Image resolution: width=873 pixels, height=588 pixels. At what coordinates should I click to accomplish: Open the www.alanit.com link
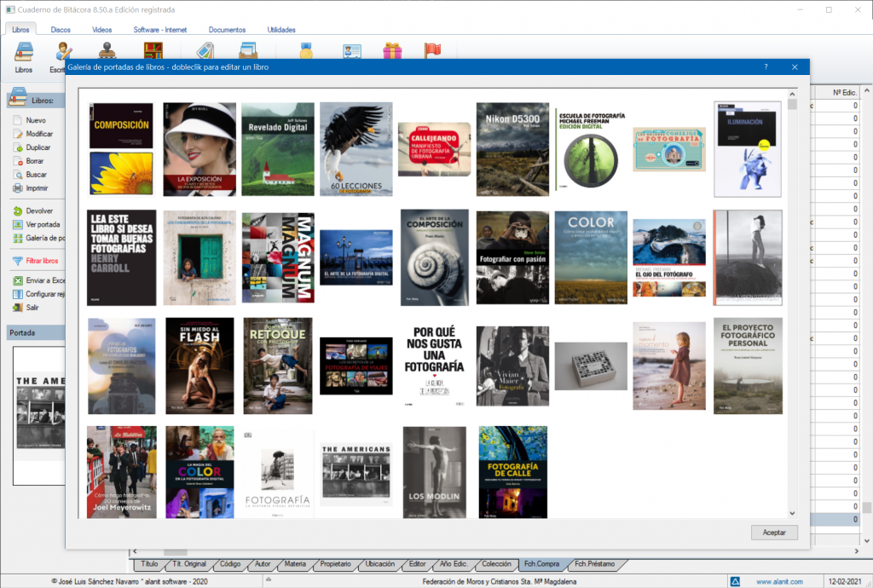[779, 582]
